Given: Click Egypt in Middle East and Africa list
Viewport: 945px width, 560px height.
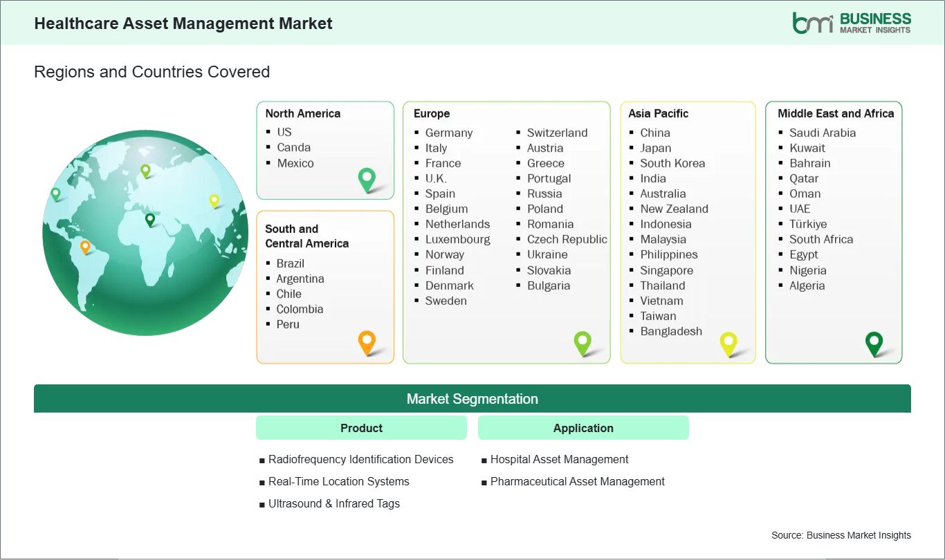Looking at the screenshot, I should pos(804,254).
